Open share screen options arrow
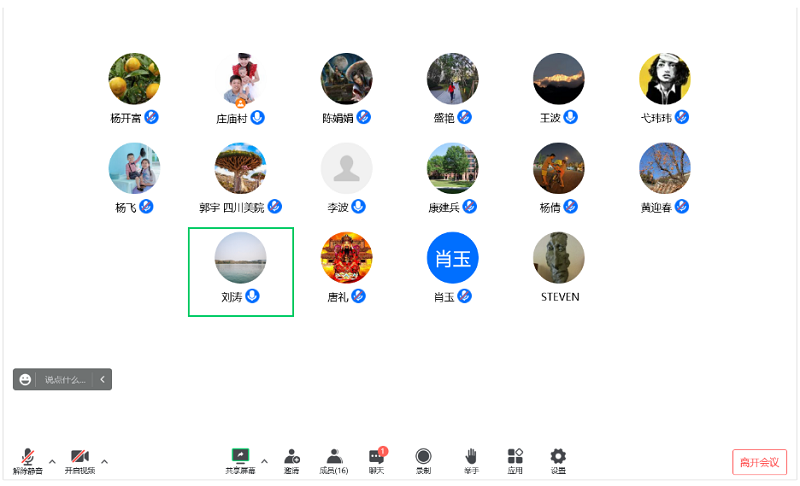The height and width of the screenshot is (486, 800). [x=264, y=461]
